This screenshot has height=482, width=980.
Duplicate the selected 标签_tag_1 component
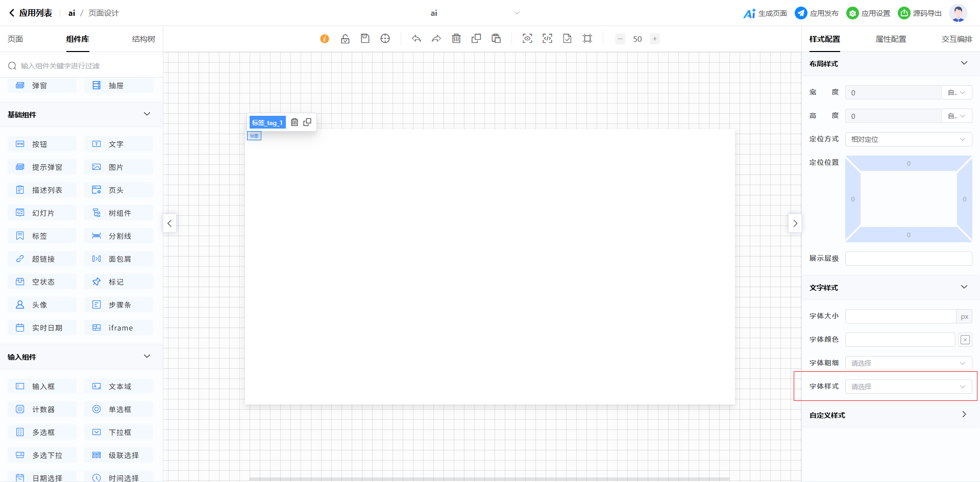pyautogui.click(x=307, y=122)
